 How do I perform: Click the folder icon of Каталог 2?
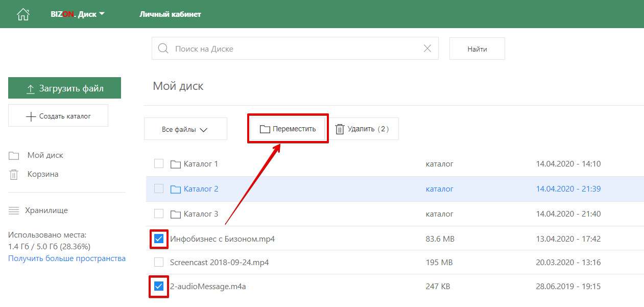pos(176,189)
